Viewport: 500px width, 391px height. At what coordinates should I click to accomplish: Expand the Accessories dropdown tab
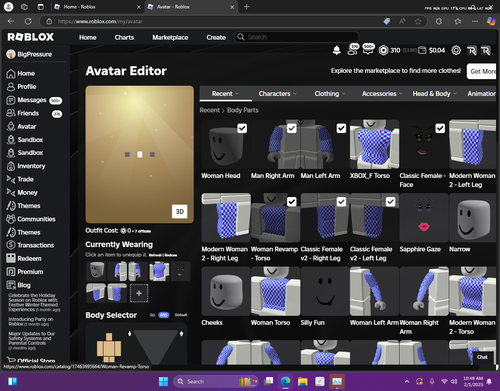click(382, 94)
